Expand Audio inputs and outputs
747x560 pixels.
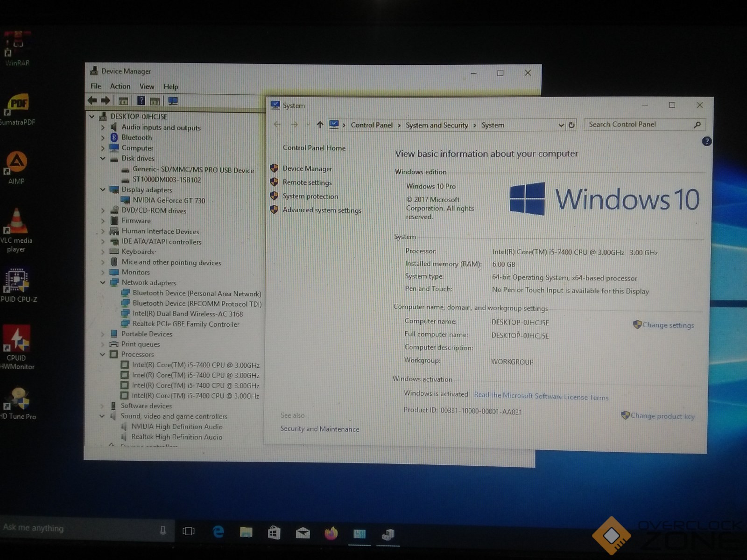click(103, 127)
